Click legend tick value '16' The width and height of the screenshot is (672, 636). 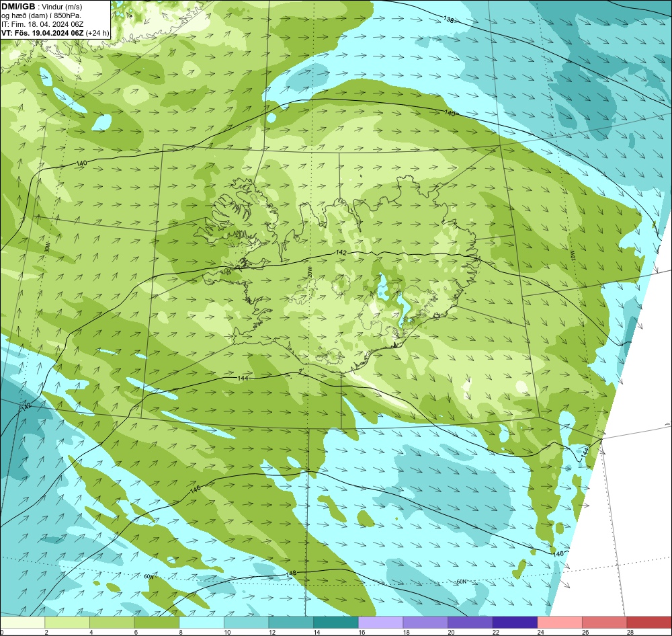coord(362,632)
